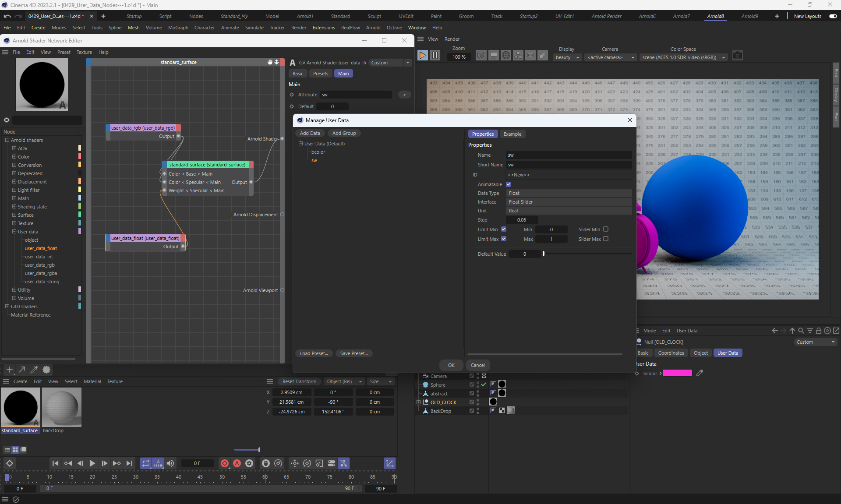Screen dimensions: 841x504
Task: Click the Add Data button
Action: (310, 133)
